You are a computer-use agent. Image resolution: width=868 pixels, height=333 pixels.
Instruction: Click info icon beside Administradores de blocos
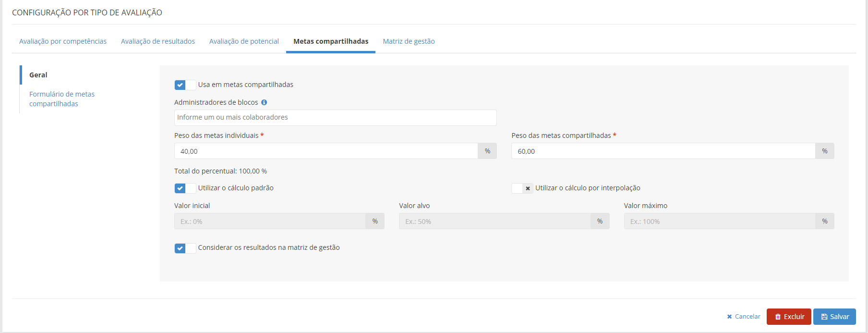264,102
